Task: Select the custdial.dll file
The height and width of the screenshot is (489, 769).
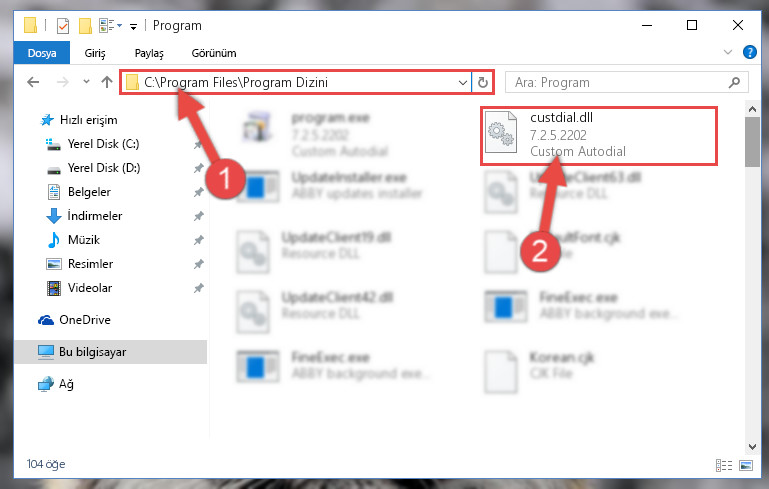Action: [598, 136]
